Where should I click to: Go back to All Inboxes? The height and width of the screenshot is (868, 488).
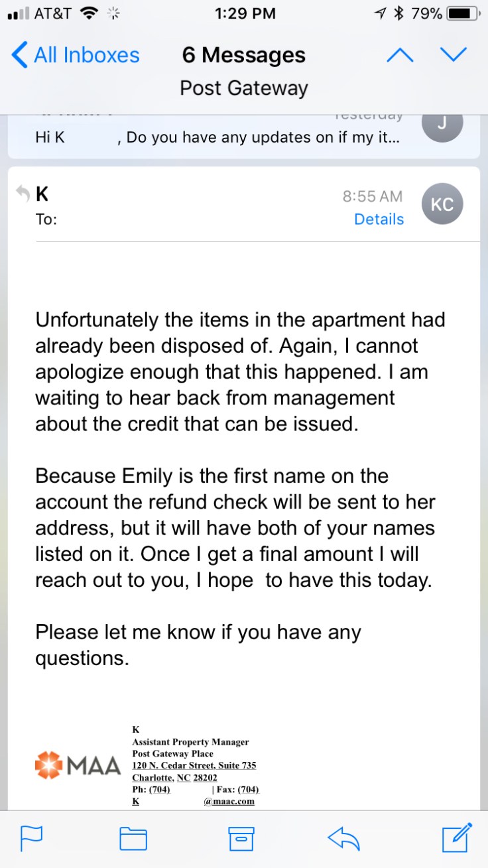(76, 55)
